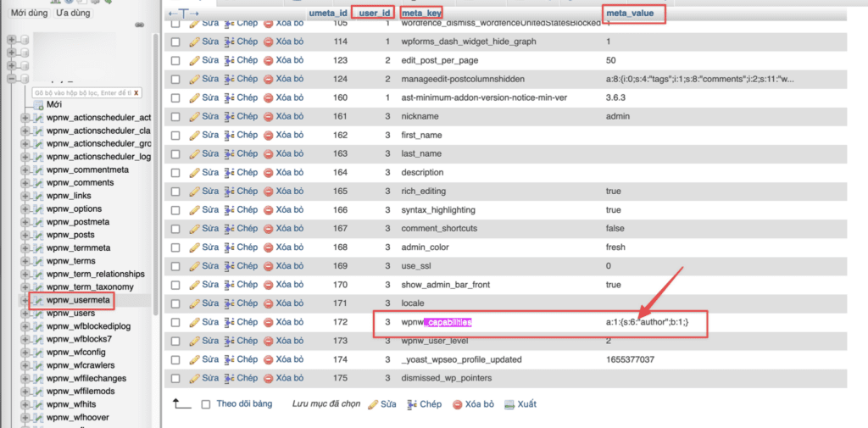Expand the wpnw_wfconfig tree node
This screenshot has width=868, height=428.
coord(25,352)
